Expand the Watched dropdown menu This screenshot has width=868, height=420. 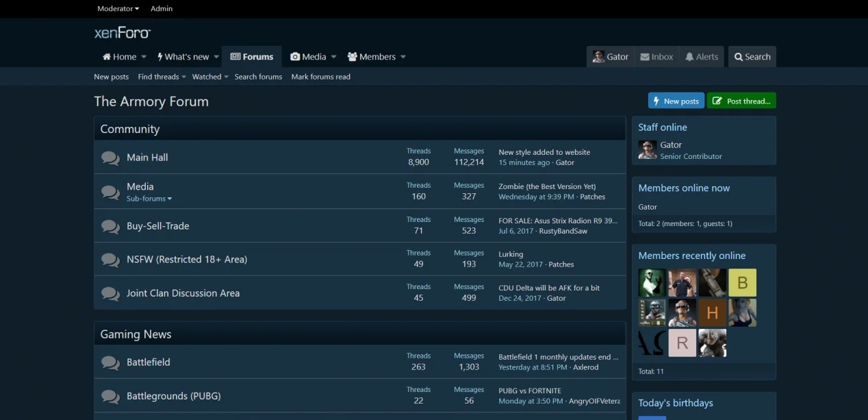click(210, 77)
